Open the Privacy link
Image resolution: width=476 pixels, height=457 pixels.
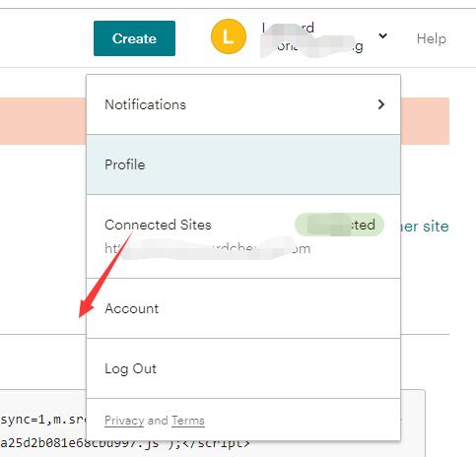(x=124, y=421)
